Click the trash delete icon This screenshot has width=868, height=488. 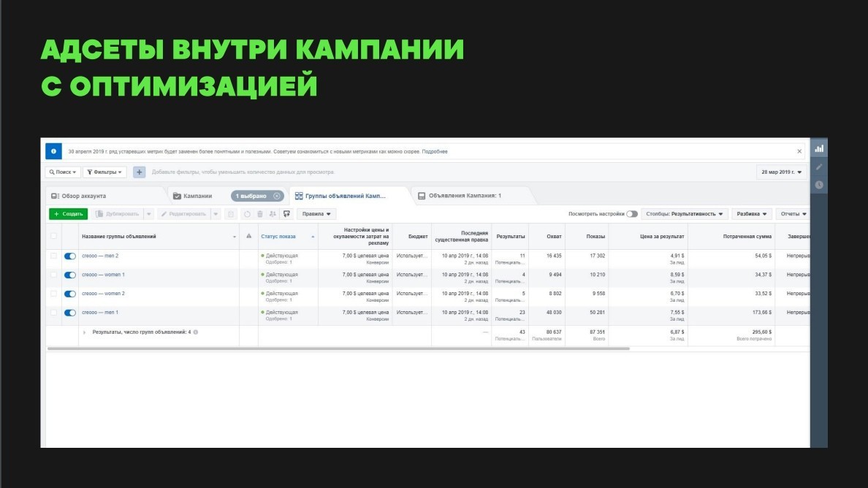click(x=259, y=213)
